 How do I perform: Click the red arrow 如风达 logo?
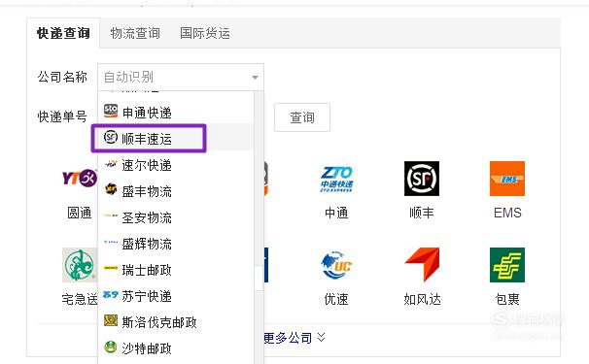click(x=422, y=265)
